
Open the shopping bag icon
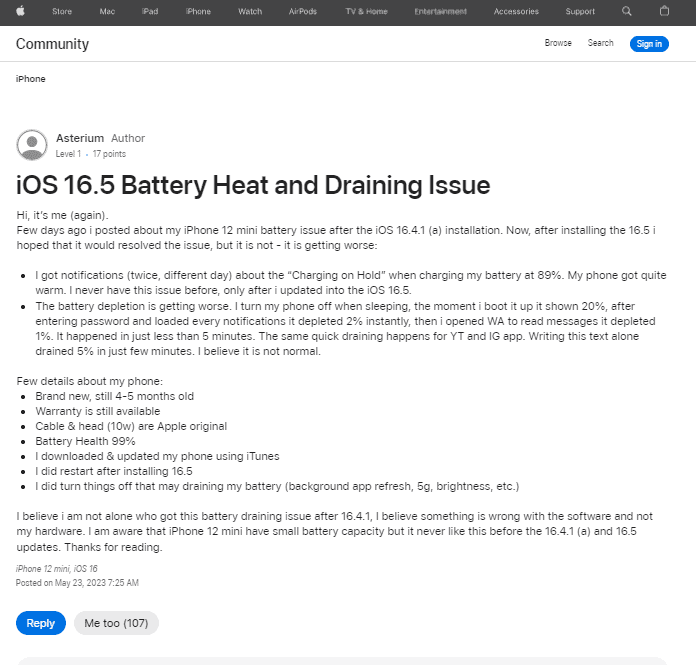(x=664, y=11)
